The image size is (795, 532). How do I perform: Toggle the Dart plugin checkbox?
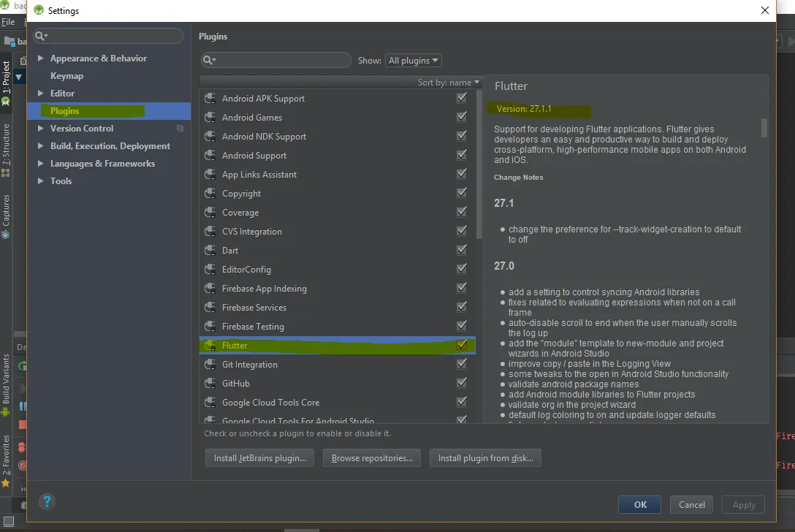click(461, 249)
